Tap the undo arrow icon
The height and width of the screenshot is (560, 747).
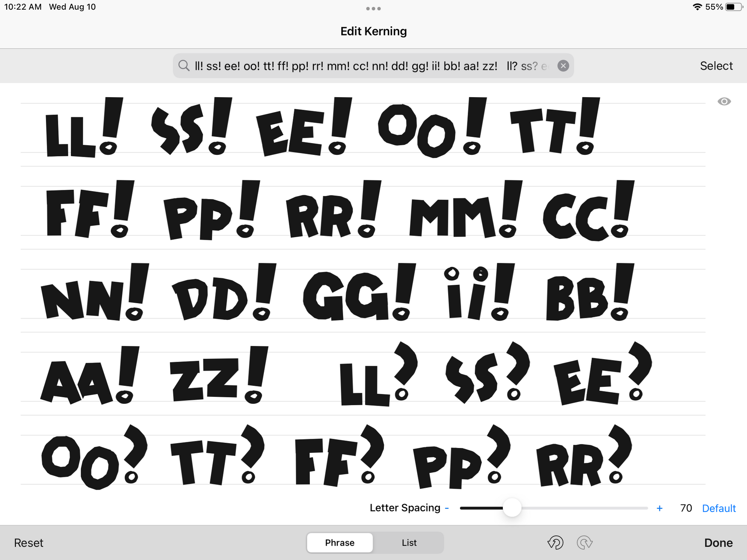[x=555, y=542]
